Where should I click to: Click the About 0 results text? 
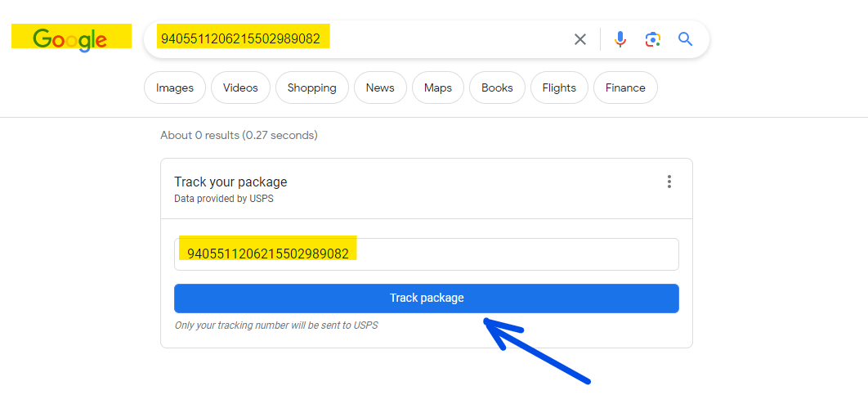[239, 135]
